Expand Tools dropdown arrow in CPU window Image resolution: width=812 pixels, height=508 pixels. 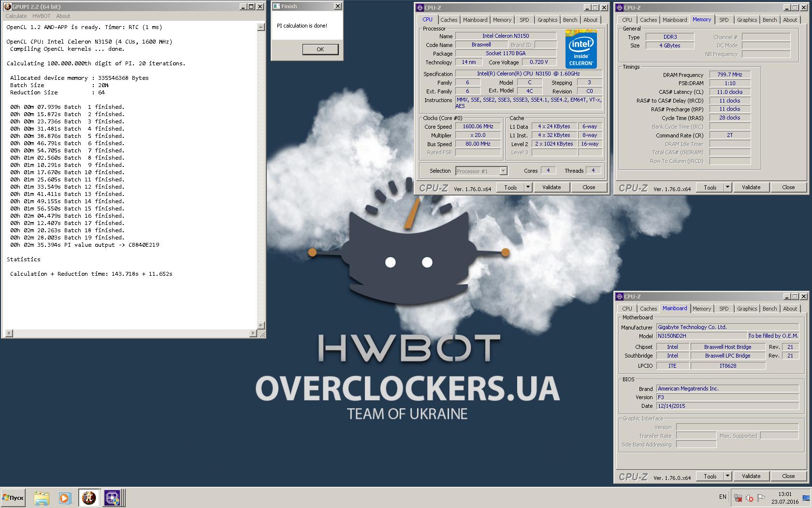click(528, 187)
